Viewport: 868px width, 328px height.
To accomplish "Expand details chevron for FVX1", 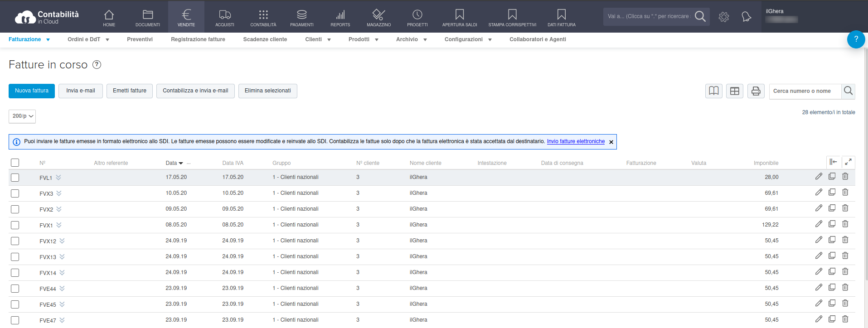I will [59, 225].
